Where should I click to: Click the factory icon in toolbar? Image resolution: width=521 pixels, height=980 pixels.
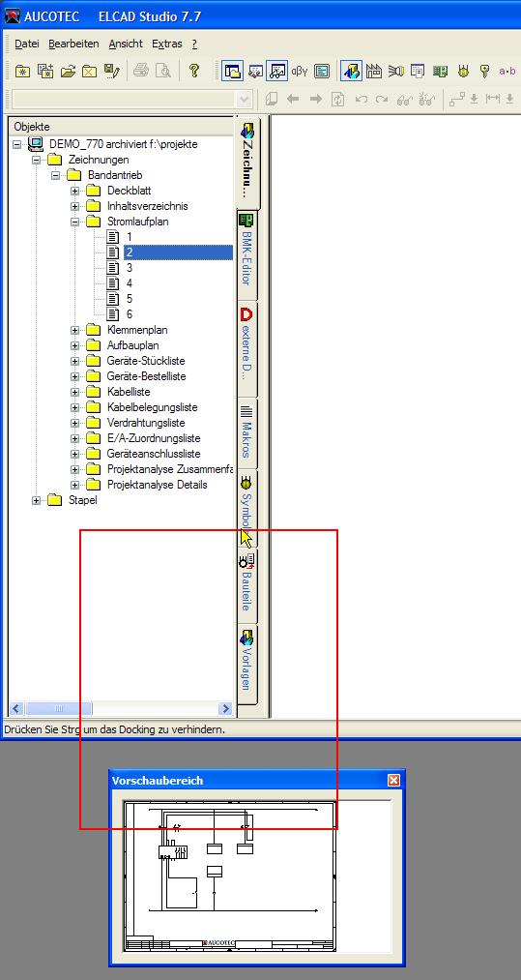coord(373,72)
